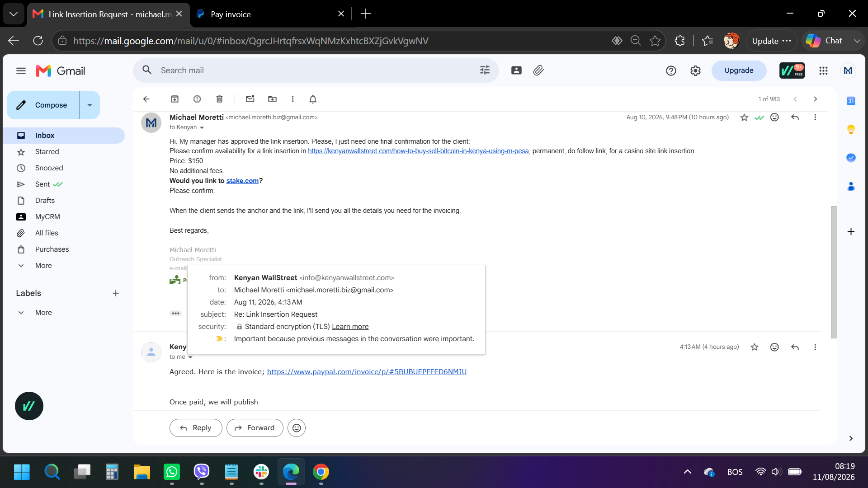Select Link Insertion Request Gmail tab
The image size is (868, 488).
point(108,14)
